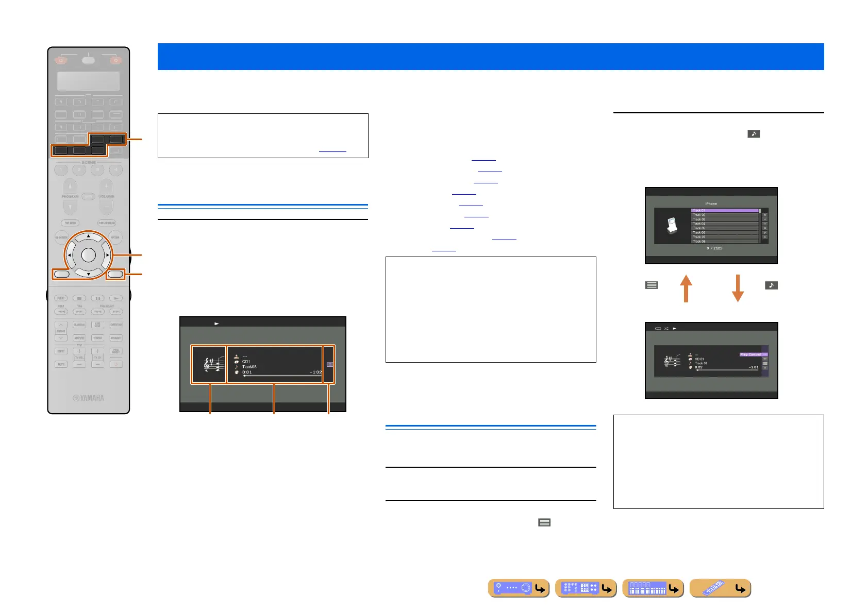The height and width of the screenshot is (613, 868).
Task: Open the remote control navigation icon
Action: 720,588
